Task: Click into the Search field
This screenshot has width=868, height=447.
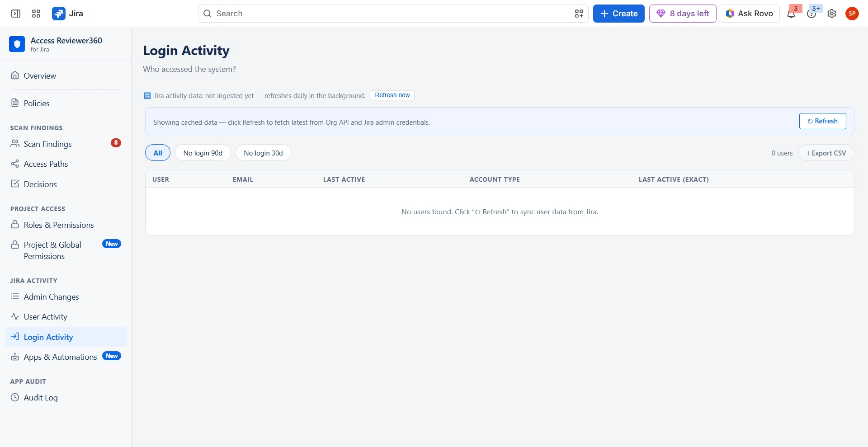Action: tap(393, 14)
